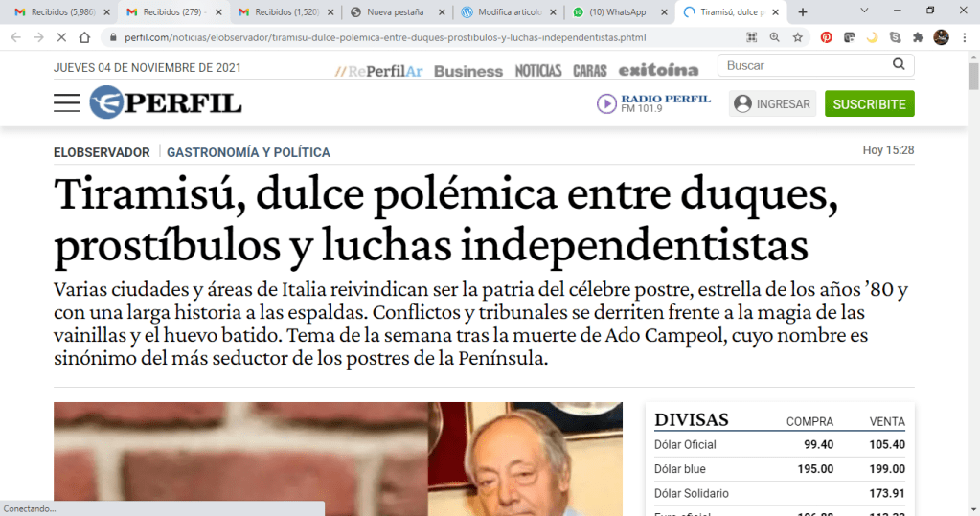Click the yellow moon extension icon

(x=872, y=37)
